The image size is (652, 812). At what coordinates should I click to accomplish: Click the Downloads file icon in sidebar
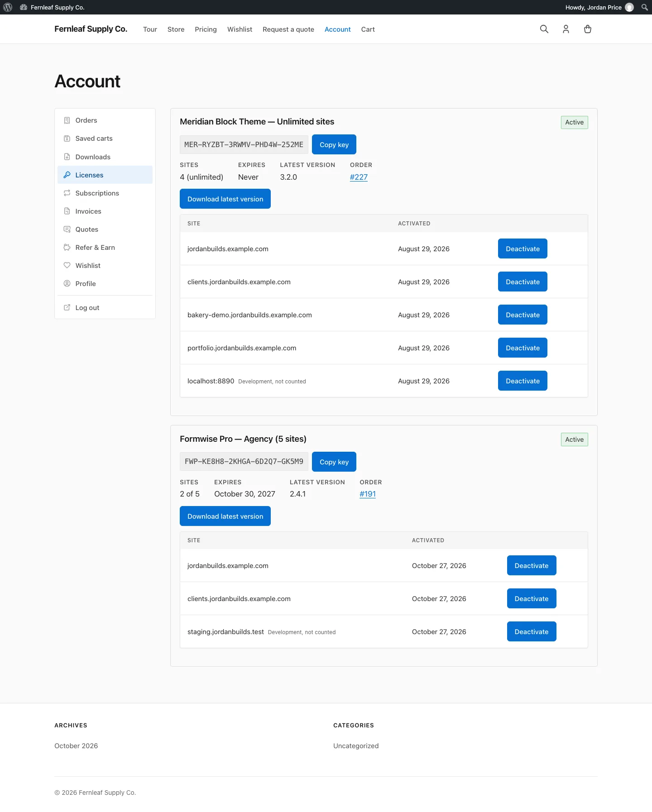(x=67, y=157)
